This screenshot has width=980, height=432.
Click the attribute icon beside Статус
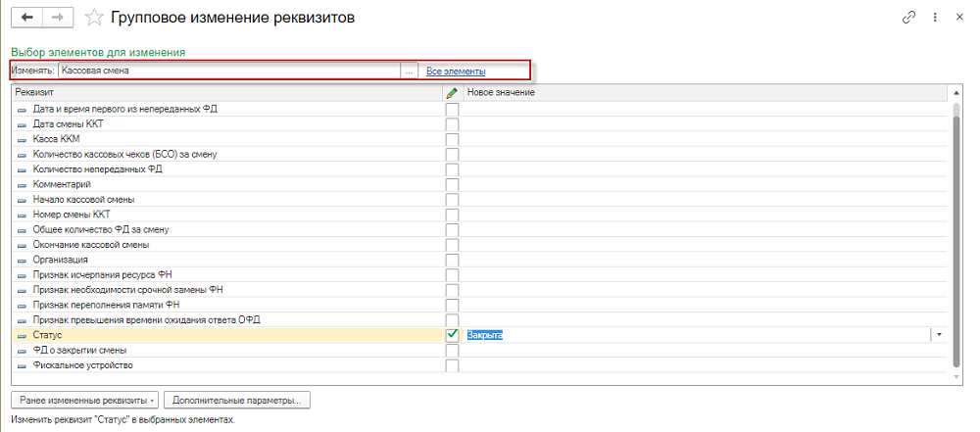tap(23, 336)
